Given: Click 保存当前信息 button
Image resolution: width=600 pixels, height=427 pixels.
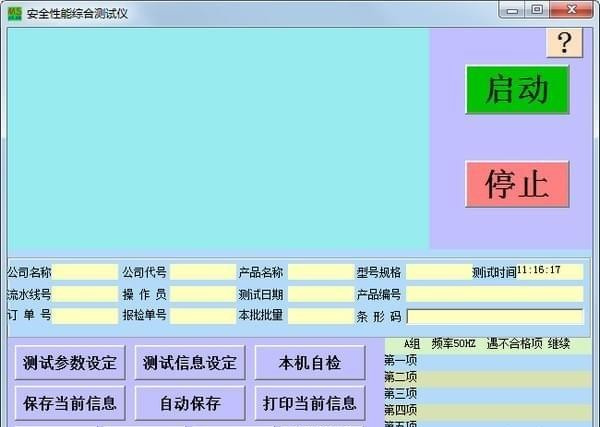Looking at the screenshot, I should [70, 403].
